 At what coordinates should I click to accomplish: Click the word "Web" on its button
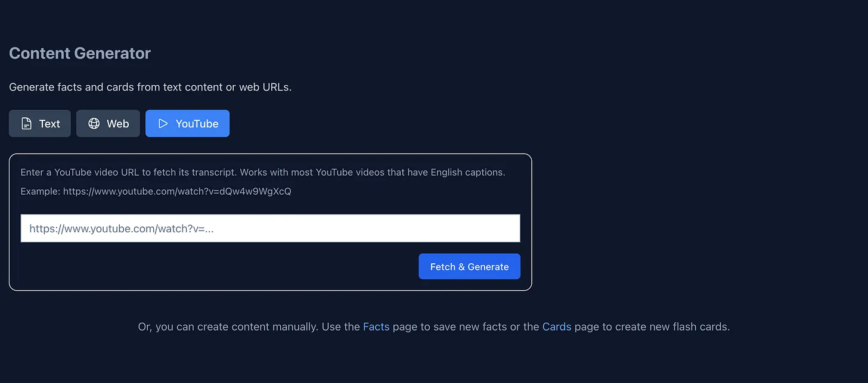(118, 124)
